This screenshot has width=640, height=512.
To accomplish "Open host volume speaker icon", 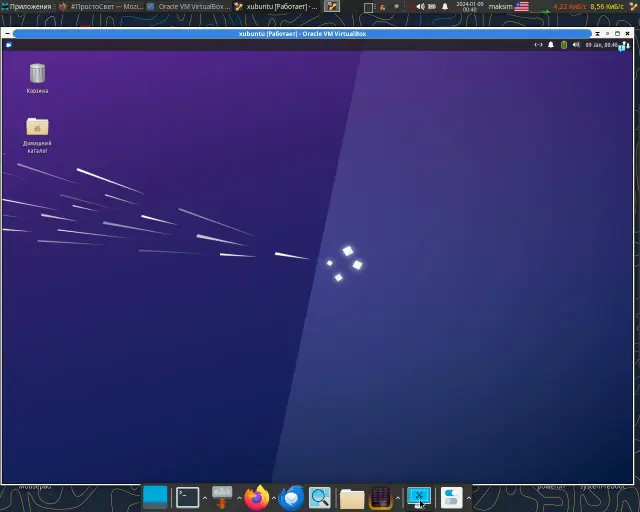I will pos(420,7).
